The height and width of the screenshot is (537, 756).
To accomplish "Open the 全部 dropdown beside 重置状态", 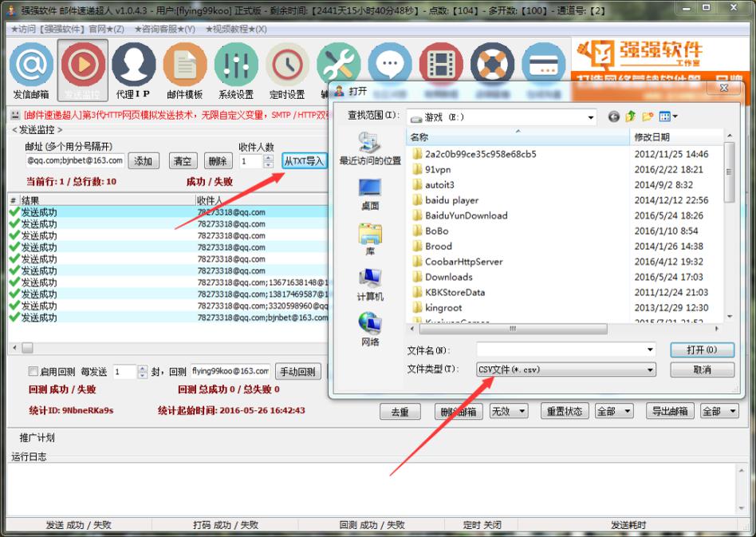I will 614,411.
